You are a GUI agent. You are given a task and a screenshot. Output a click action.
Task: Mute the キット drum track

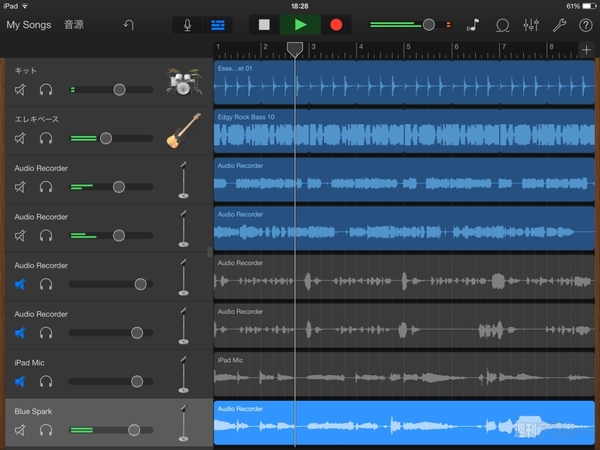point(21,90)
